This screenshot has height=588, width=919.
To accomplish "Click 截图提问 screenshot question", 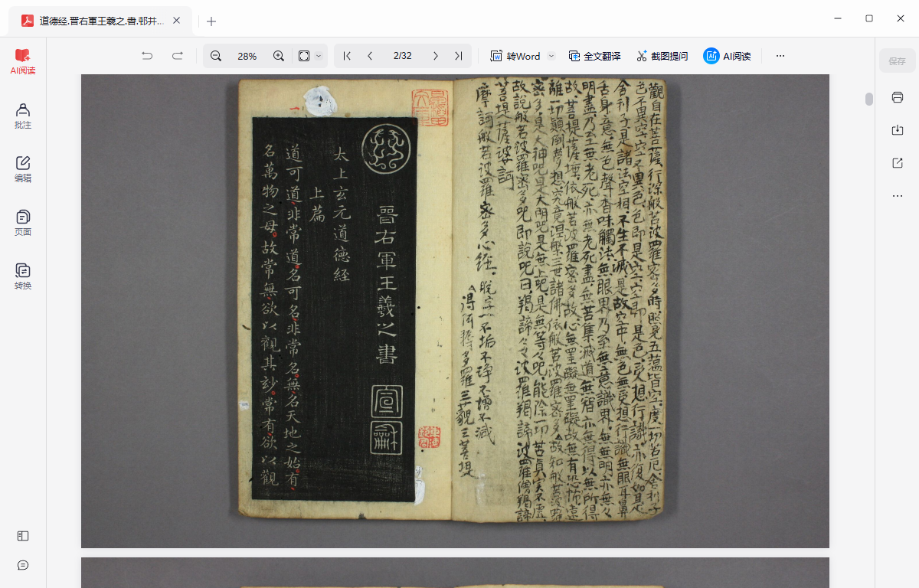I will [662, 56].
